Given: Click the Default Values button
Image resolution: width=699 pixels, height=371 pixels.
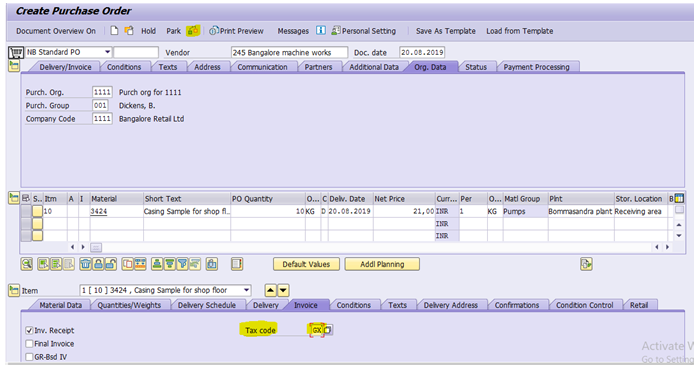Looking at the screenshot, I should (306, 264).
